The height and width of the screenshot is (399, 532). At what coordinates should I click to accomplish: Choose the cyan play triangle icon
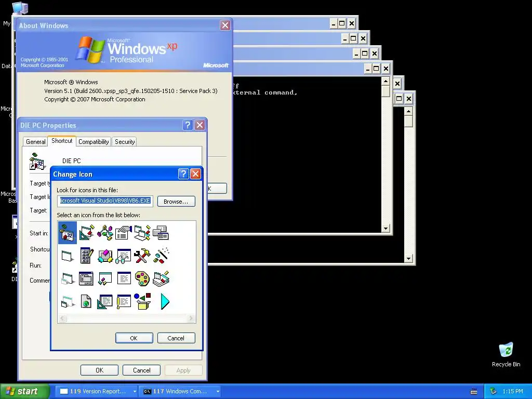[165, 301]
